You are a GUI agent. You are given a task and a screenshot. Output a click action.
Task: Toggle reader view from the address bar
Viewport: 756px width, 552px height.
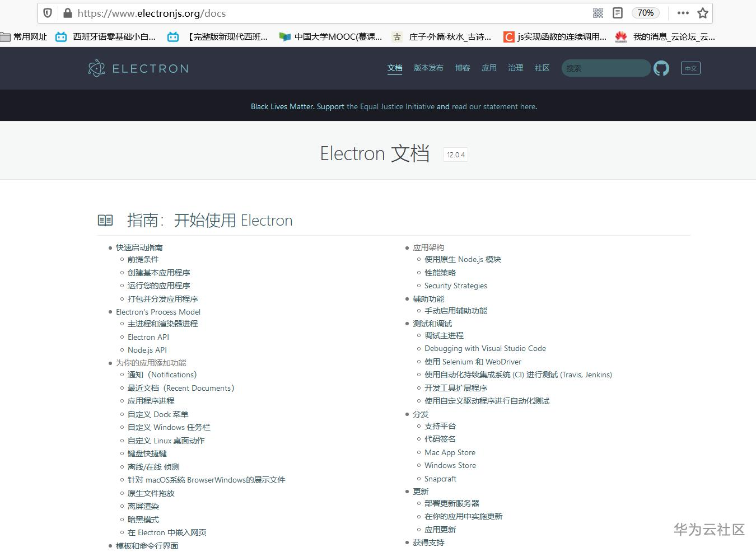tap(618, 12)
